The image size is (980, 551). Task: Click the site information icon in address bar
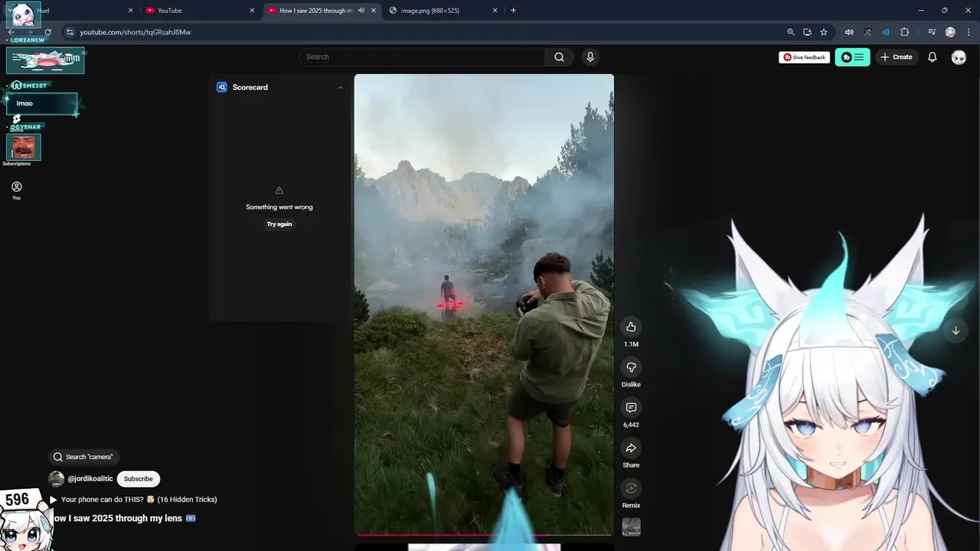click(70, 32)
